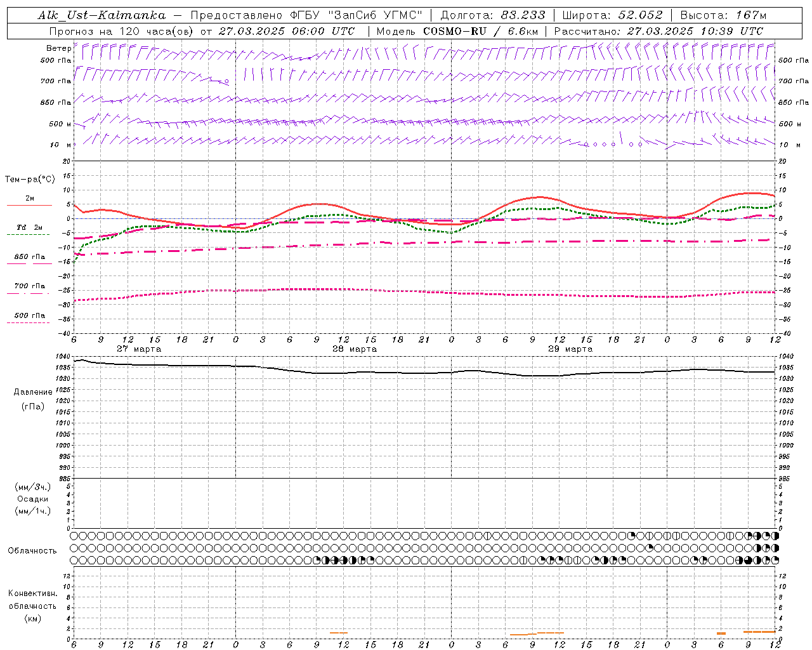Click the 'Ветер' wind panel label

(58, 48)
